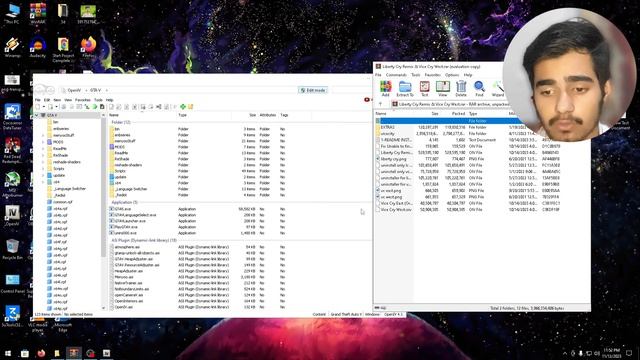Open the Options menu in WinRAR
This screenshot has width=640, height=360.
pyautogui.click(x=452, y=75)
